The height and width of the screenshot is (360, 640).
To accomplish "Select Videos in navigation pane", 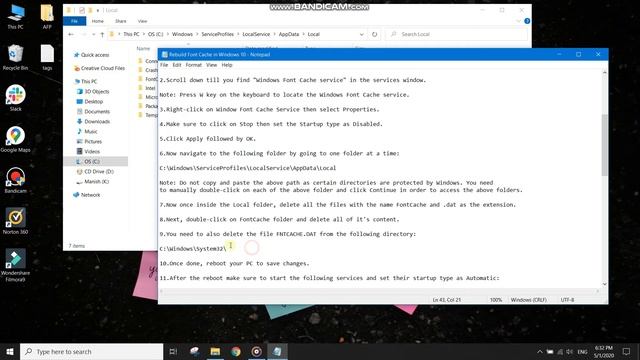I will (88, 151).
